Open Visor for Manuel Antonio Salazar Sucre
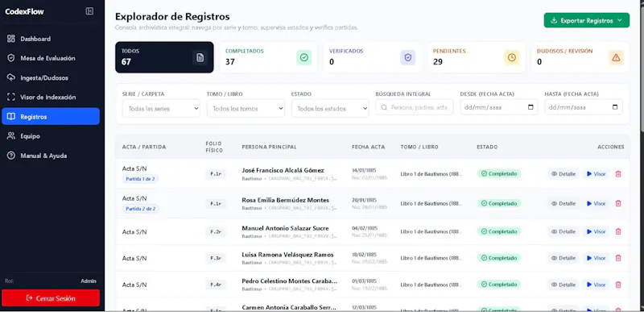644x312 pixels. tap(596, 231)
